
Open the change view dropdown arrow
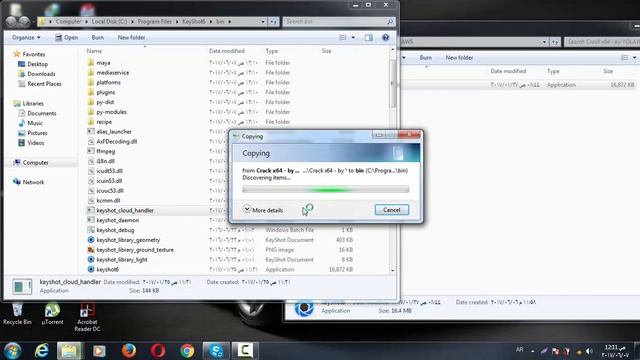pos(353,38)
